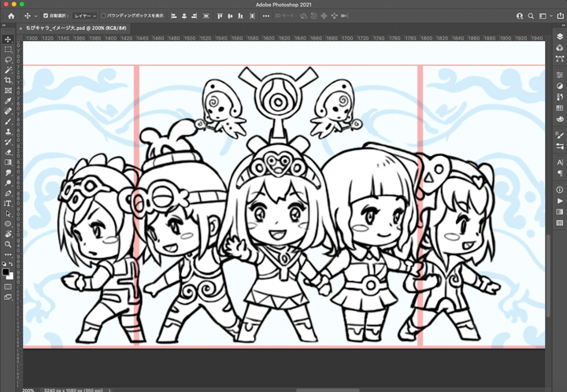Switch to the ちびキャラ_イメージ大.psd document tab
The height and width of the screenshot is (392, 567).
point(76,28)
